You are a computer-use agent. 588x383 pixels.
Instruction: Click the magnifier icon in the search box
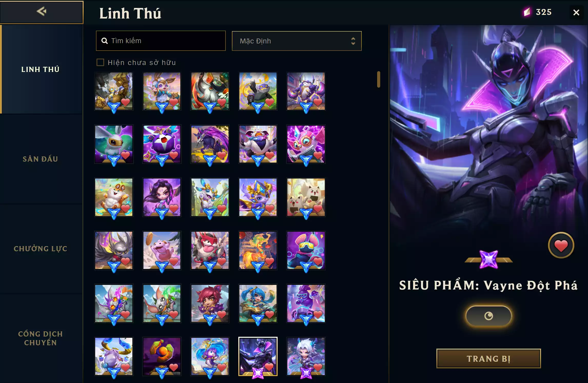tap(104, 41)
